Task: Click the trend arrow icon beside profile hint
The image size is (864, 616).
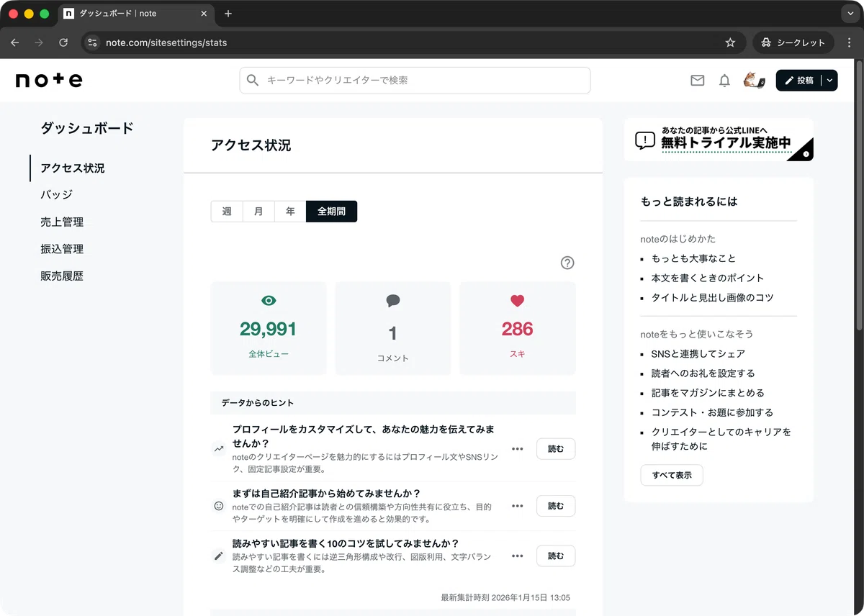Action: 219,449
